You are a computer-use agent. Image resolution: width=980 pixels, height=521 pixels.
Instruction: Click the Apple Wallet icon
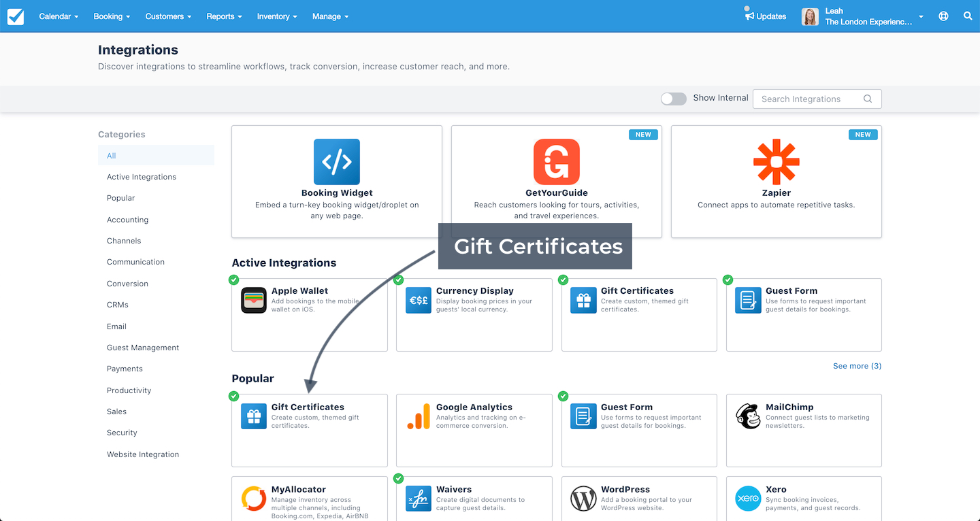click(254, 300)
